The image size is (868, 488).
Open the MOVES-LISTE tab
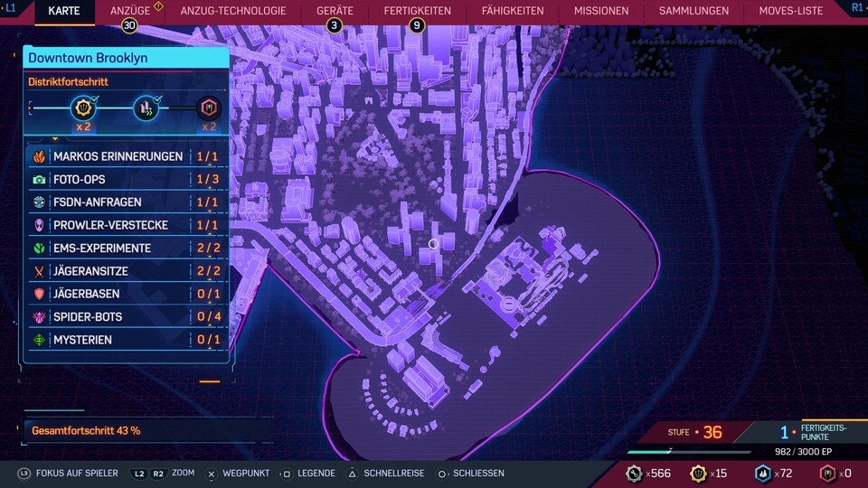pos(790,11)
